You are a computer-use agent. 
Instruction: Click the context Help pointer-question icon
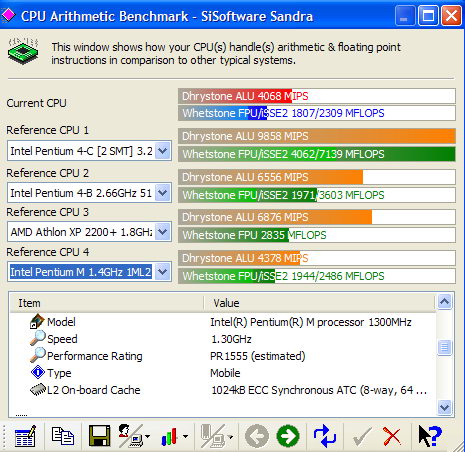pyautogui.click(x=430, y=436)
